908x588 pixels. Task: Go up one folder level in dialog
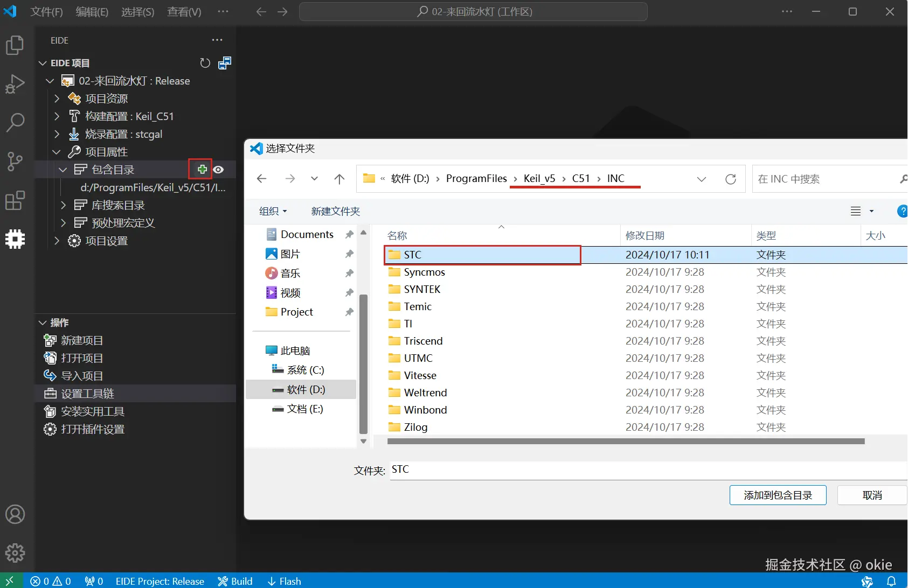click(x=339, y=179)
